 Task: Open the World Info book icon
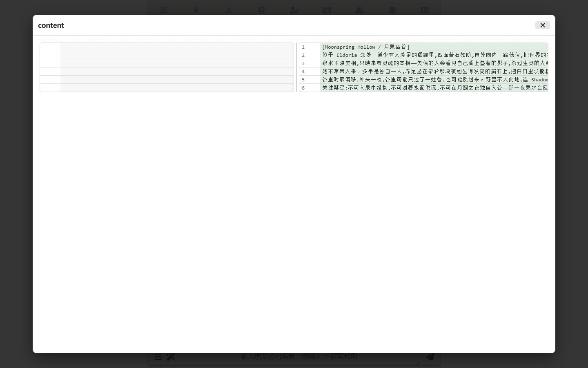[261, 10]
